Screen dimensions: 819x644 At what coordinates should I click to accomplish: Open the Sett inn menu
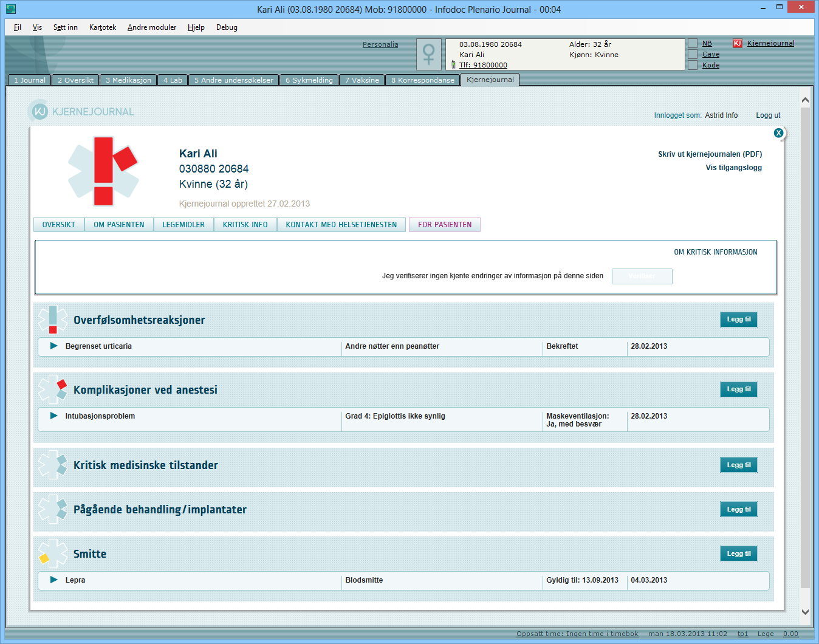pyautogui.click(x=65, y=27)
